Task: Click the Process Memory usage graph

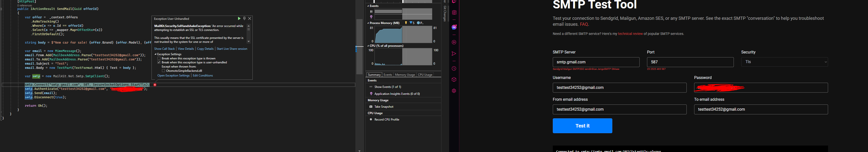Action: tap(403, 35)
